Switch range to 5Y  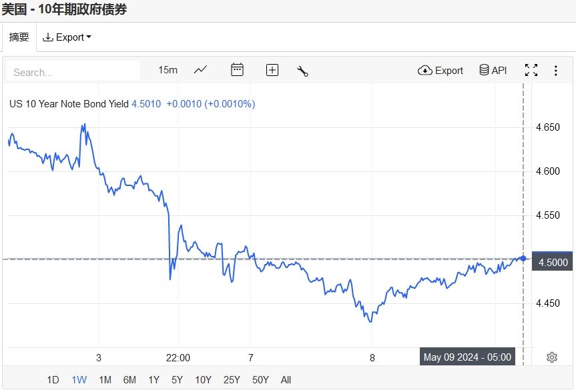tap(177, 380)
